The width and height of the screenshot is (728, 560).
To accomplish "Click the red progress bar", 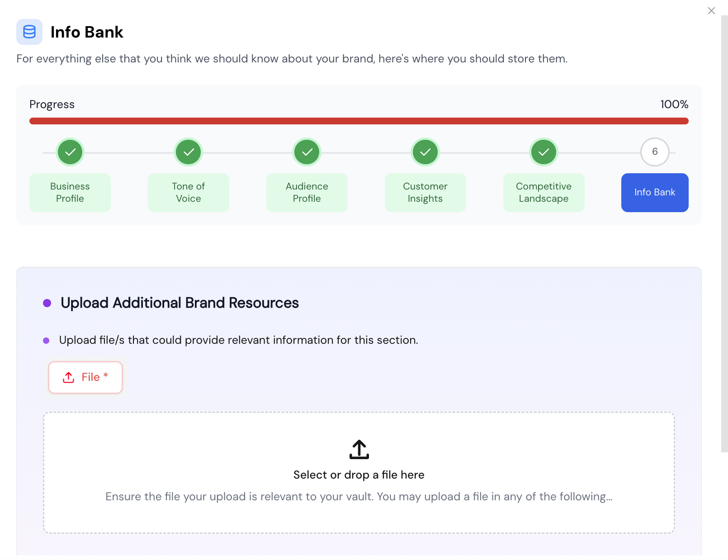I will click(x=359, y=121).
